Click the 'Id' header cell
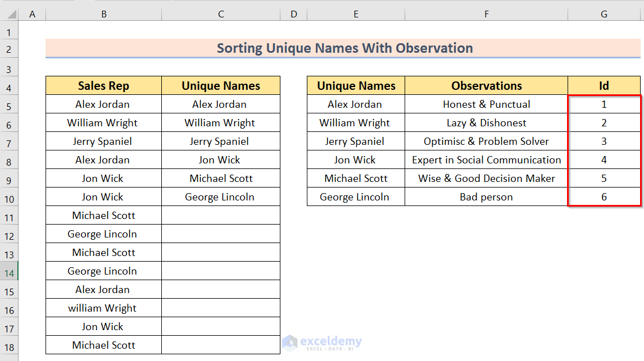The width and height of the screenshot is (644, 361). (604, 86)
